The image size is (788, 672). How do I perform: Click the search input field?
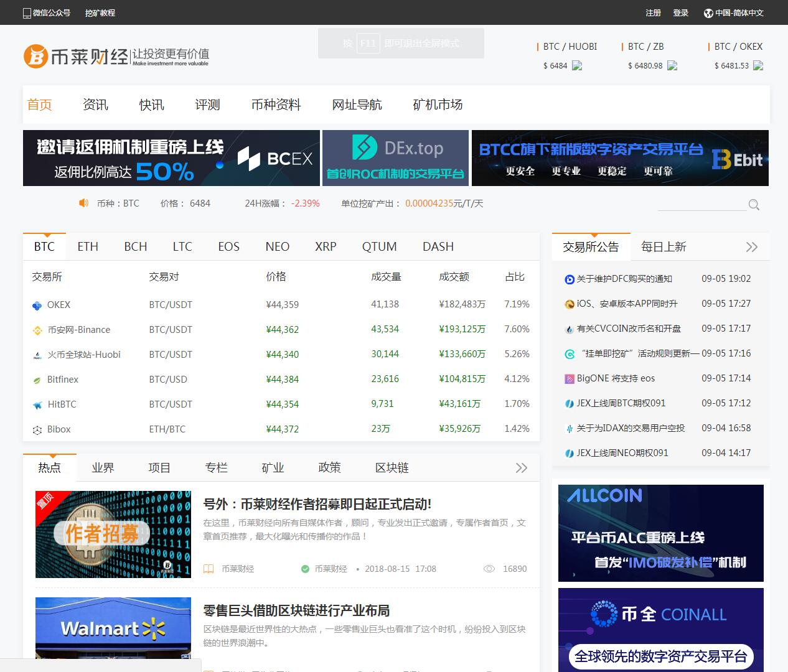point(702,204)
